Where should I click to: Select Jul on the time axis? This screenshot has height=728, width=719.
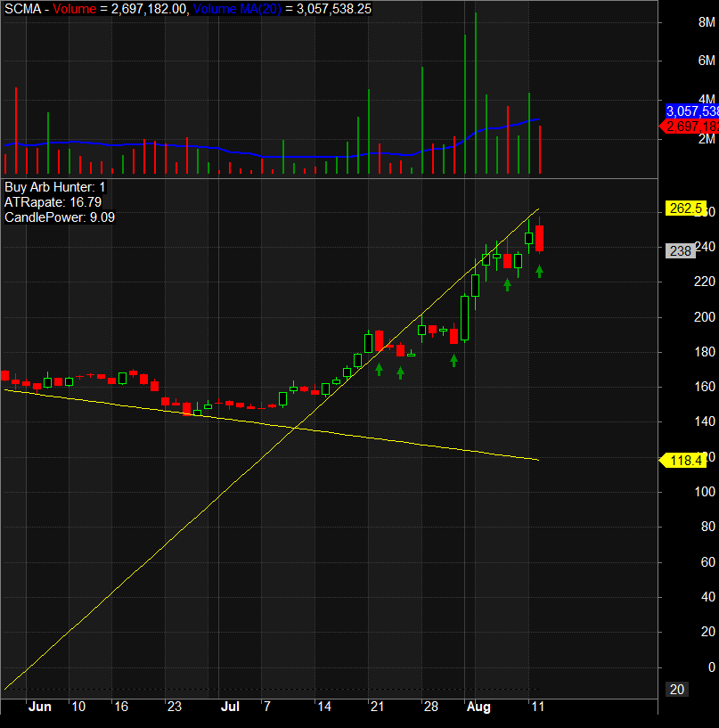coord(230,707)
